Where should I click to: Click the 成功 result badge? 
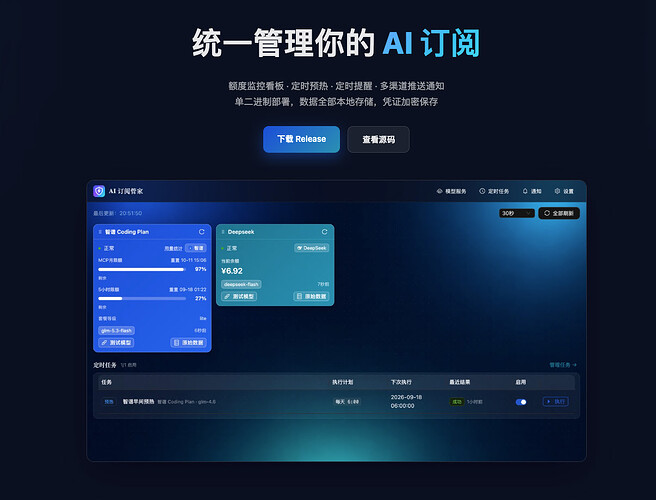click(456, 402)
